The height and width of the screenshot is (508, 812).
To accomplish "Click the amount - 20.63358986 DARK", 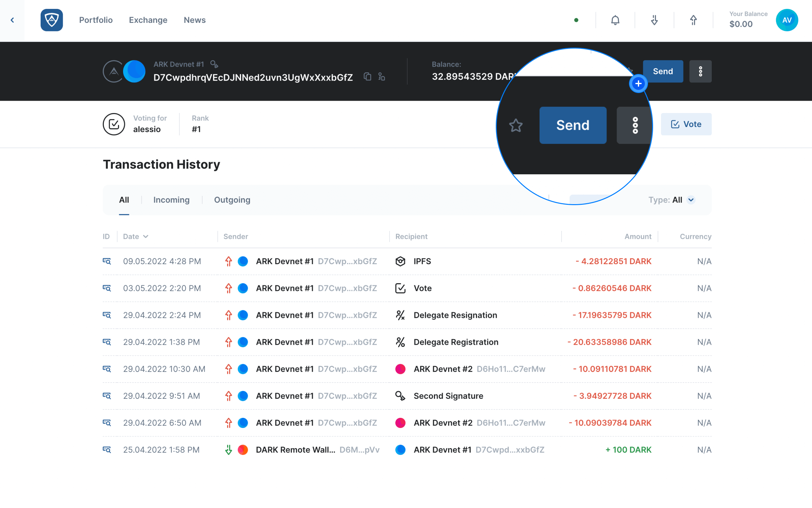I will [609, 342].
